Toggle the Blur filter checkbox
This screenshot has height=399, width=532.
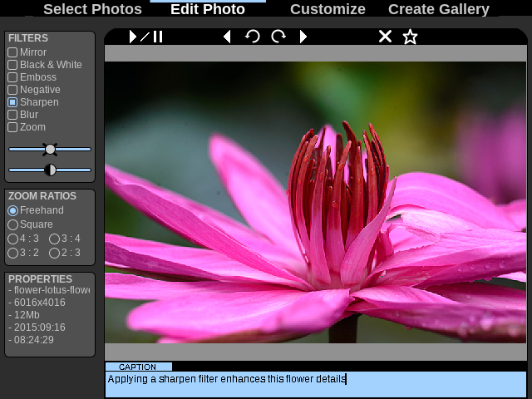pos(12,115)
